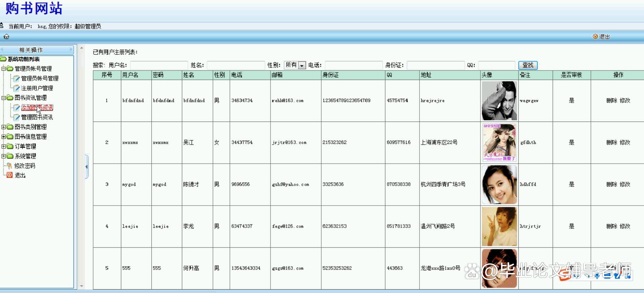644x293 pixels.
Task: Click the folder icon of 图书类别管理
Action: tap(10, 127)
